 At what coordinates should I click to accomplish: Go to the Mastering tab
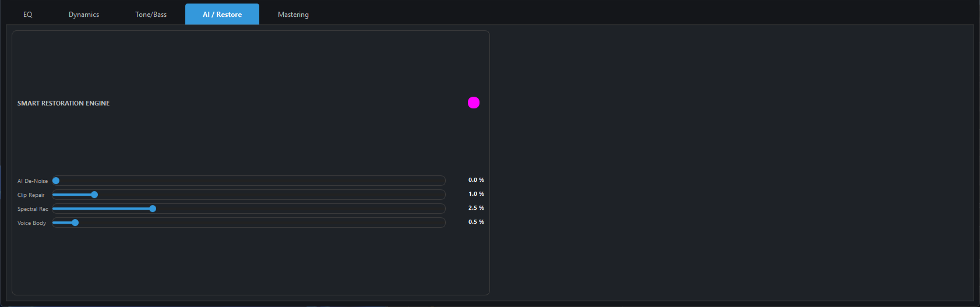tap(293, 15)
